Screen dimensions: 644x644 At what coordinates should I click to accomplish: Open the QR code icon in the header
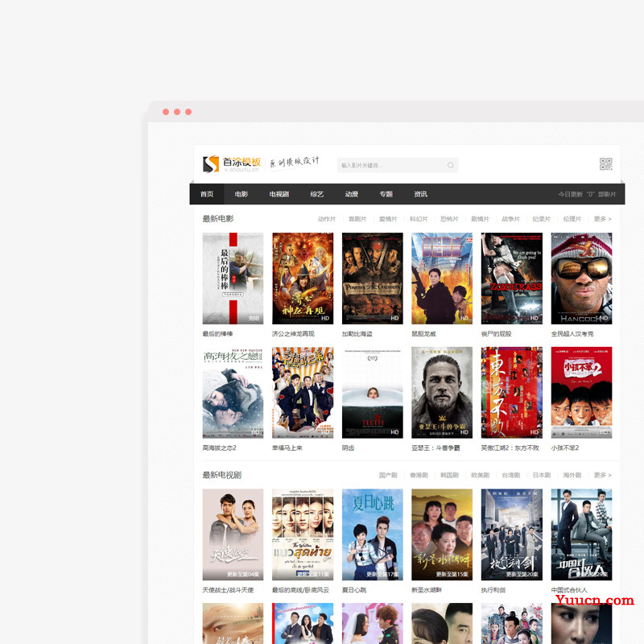[x=606, y=164]
